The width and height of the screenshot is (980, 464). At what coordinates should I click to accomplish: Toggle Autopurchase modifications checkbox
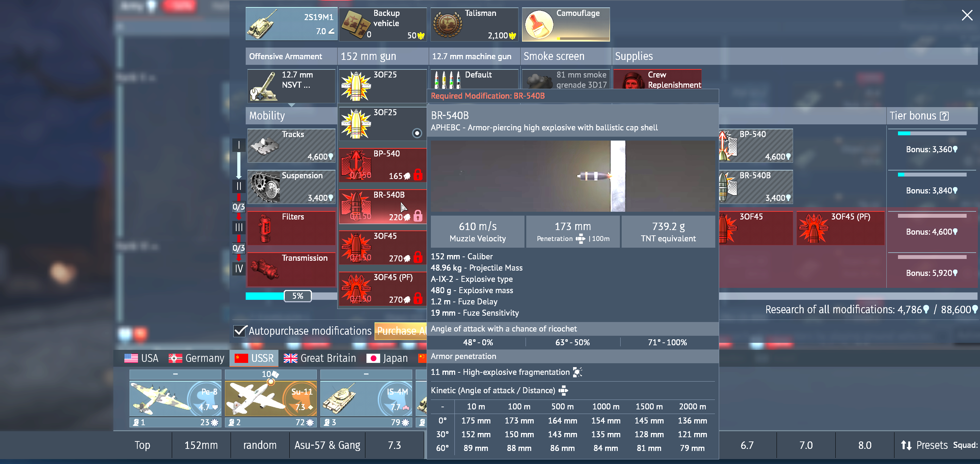pos(240,330)
